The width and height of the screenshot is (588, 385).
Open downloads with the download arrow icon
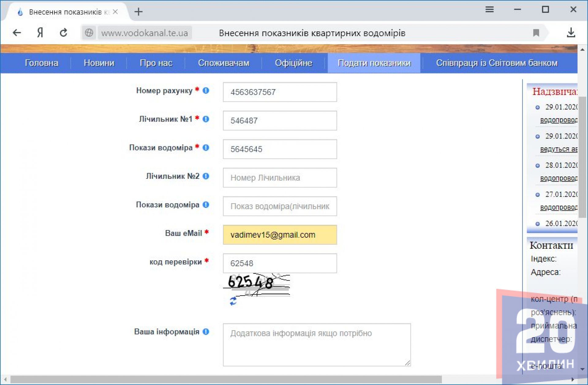click(x=571, y=33)
